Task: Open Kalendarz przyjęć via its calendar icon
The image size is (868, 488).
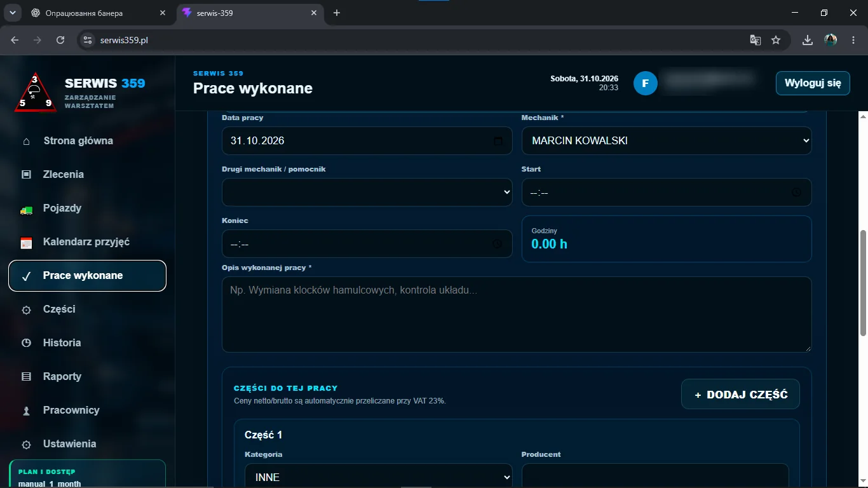Action: (26, 242)
